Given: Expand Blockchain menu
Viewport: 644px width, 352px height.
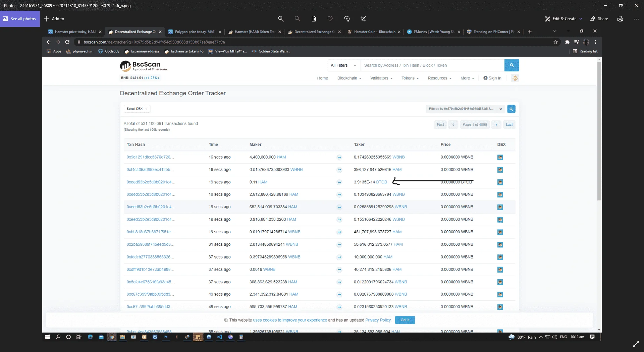Looking at the screenshot, I should tap(349, 78).
